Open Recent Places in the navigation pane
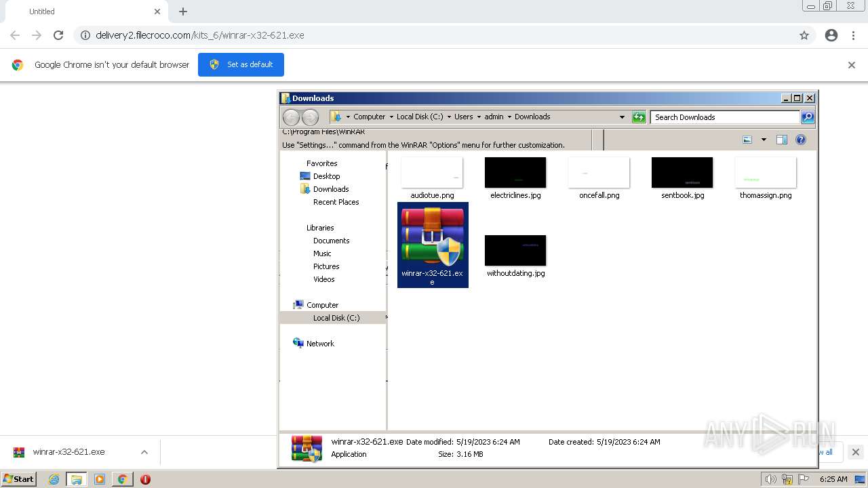The image size is (868, 488). coord(336,202)
